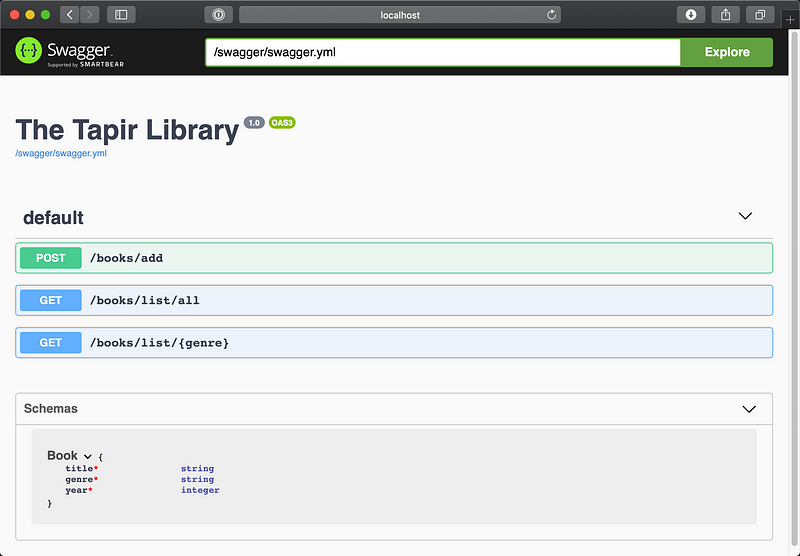Image resolution: width=800 pixels, height=556 pixels.
Task: Click the string type of genre
Action: 197,479
